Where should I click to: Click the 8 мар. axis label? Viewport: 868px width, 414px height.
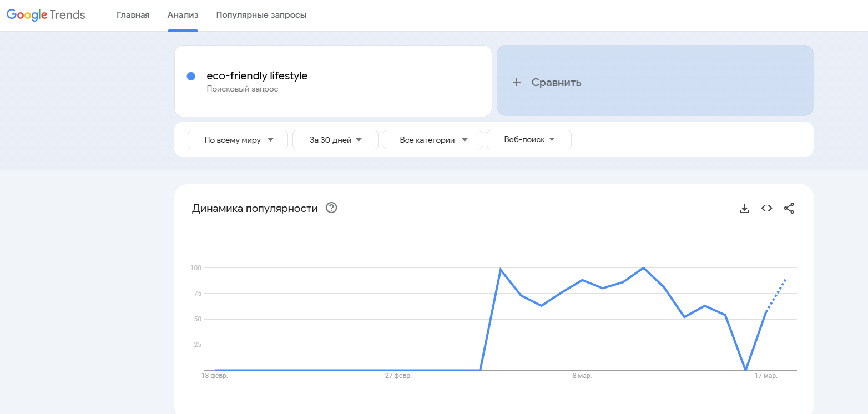point(582,376)
